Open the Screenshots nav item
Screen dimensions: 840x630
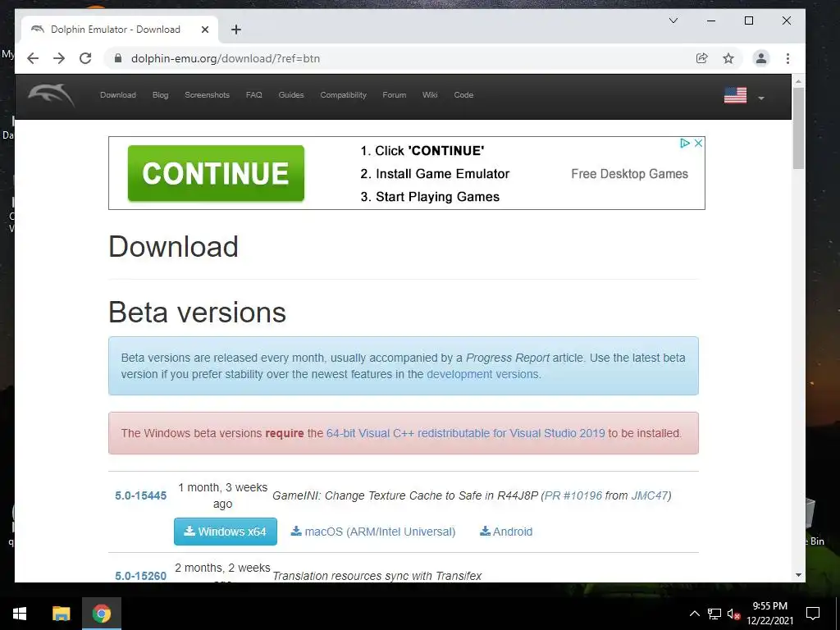(207, 95)
